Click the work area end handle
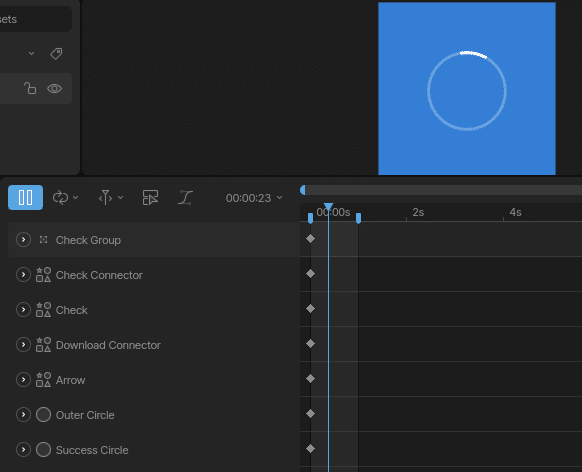This screenshot has width=582, height=472. pyautogui.click(x=358, y=218)
